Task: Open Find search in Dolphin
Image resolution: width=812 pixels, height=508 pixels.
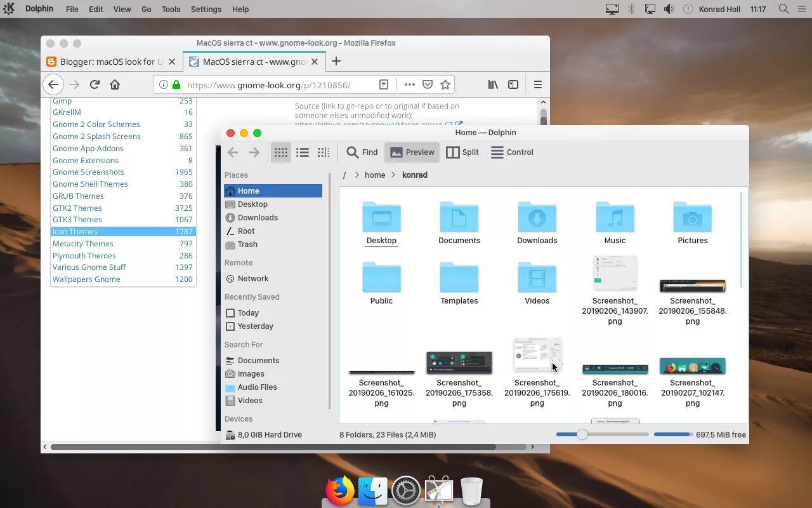Action: (x=362, y=152)
